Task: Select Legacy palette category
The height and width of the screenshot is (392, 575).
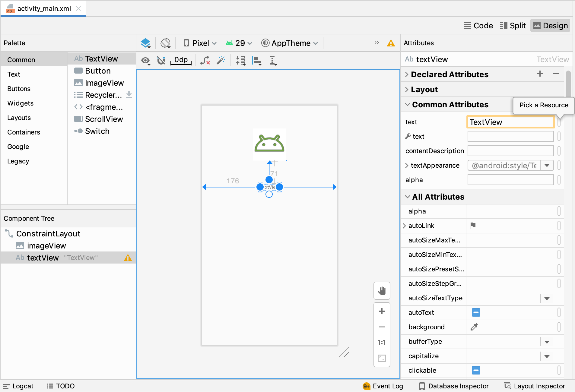Action: pos(18,161)
